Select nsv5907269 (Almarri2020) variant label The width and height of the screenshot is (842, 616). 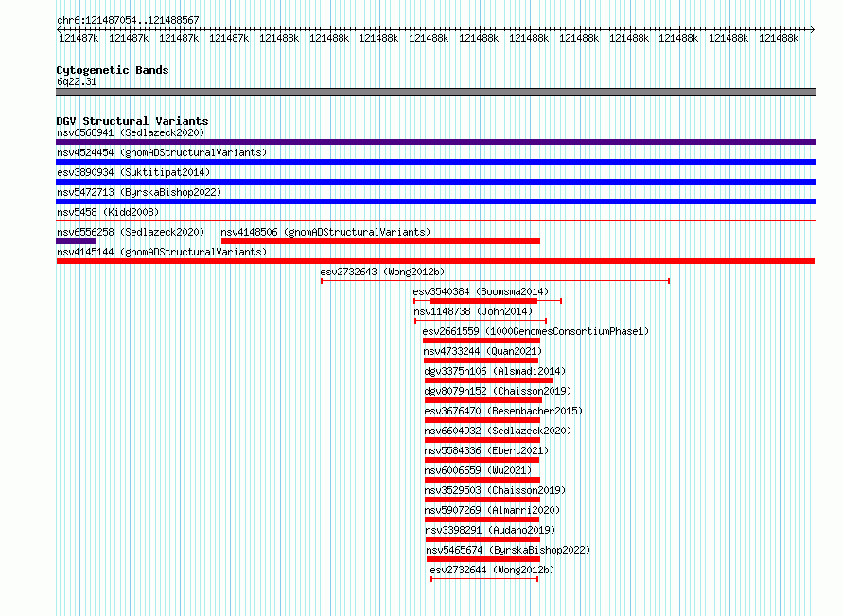492,510
